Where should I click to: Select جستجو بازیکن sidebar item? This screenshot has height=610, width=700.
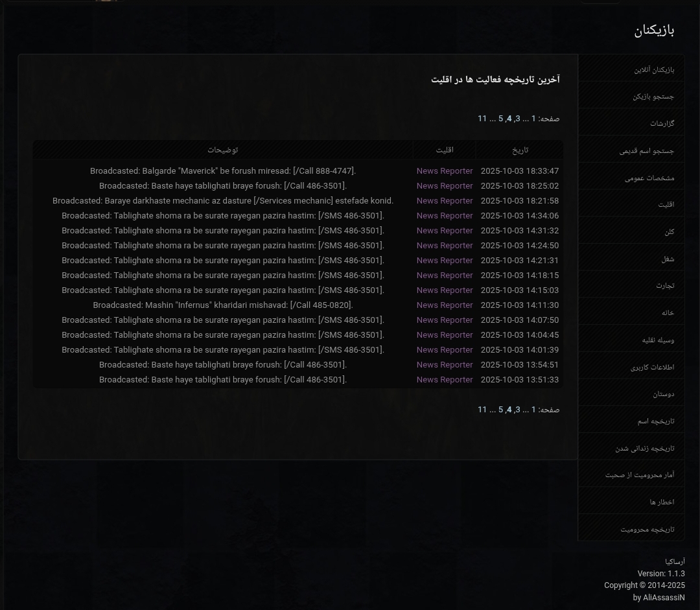(x=653, y=97)
